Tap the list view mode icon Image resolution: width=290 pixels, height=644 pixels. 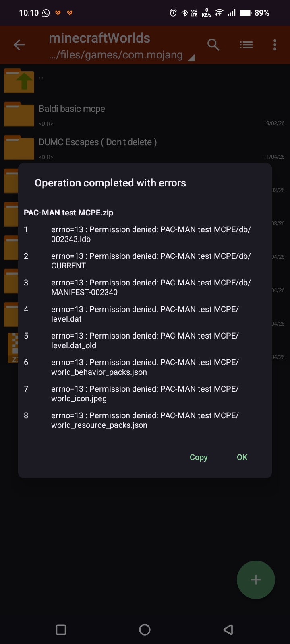[246, 45]
